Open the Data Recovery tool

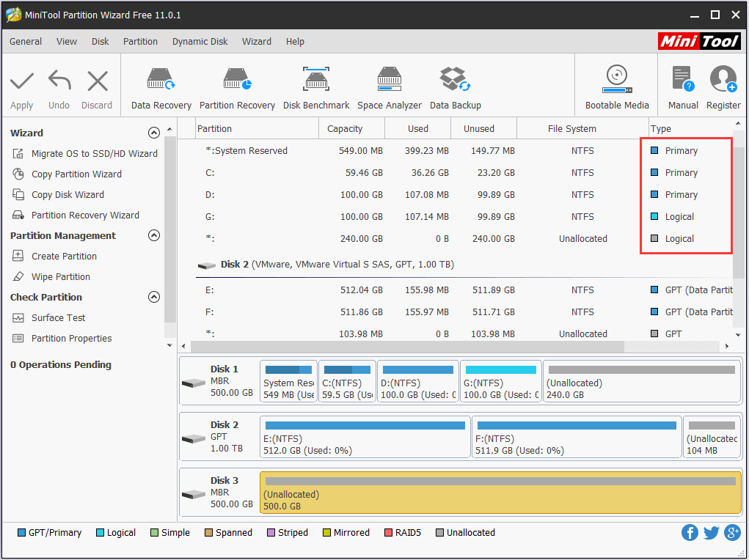click(160, 84)
